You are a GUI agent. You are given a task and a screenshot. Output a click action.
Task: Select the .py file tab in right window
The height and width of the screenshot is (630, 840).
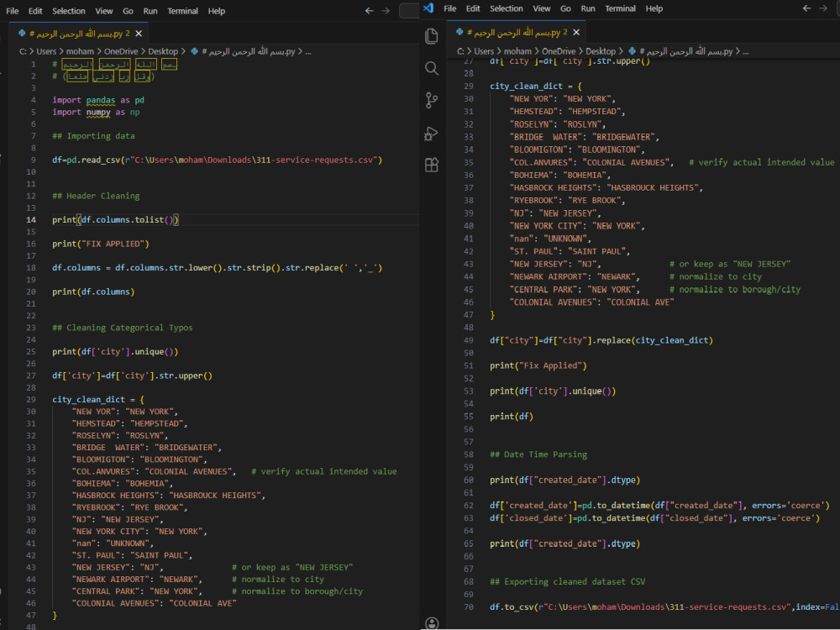pyautogui.click(x=518, y=32)
